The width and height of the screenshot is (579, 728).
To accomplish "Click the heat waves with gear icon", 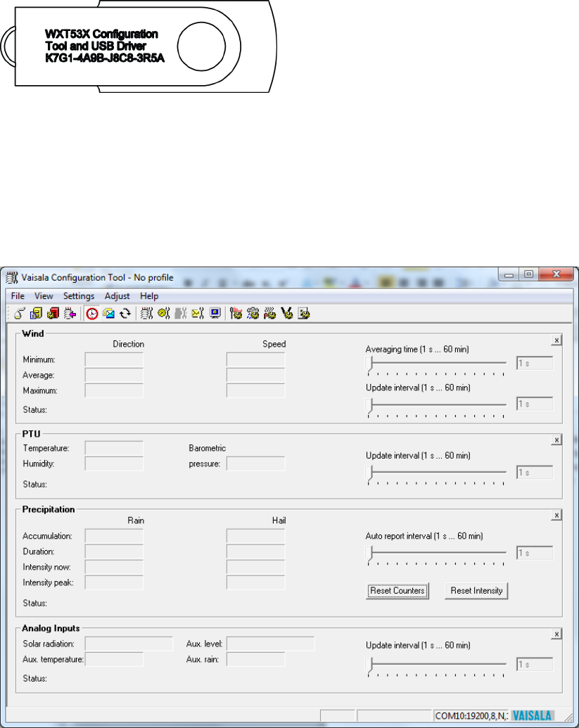I will coord(269,314).
